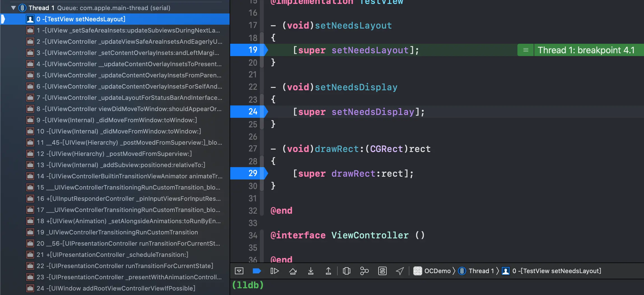644x295 pixels.
Task: Continue program execution
Action: pyautogui.click(x=275, y=271)
